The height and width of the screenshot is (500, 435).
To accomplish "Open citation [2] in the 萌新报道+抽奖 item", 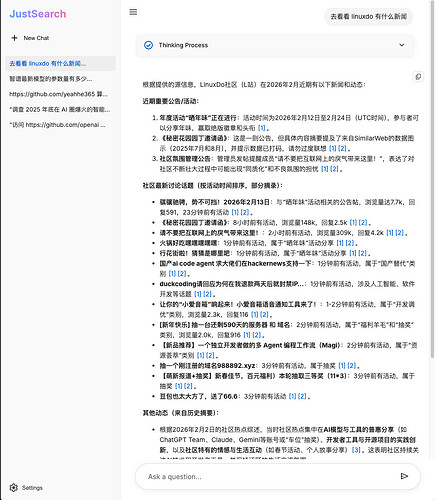I will (188, 386).
